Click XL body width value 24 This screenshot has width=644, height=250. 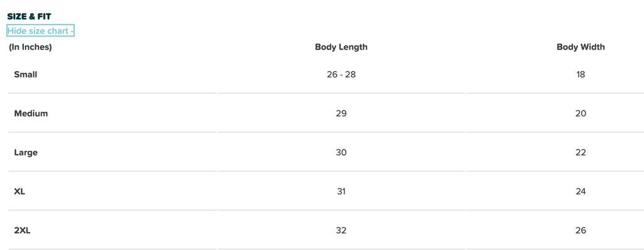[x=580, y=192]
